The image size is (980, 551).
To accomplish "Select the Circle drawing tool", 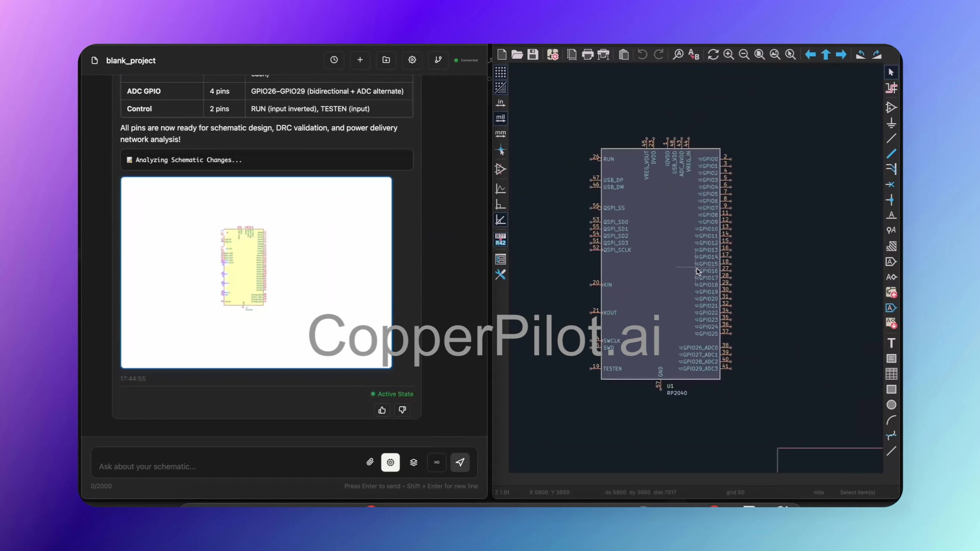I will (x=891, y=405).
